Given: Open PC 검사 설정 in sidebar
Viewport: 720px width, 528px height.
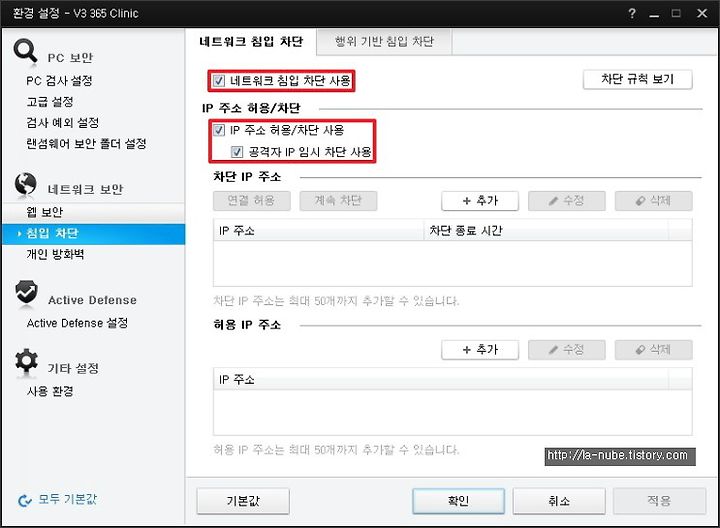Looking at the screenshot, I should click(59, 81).
